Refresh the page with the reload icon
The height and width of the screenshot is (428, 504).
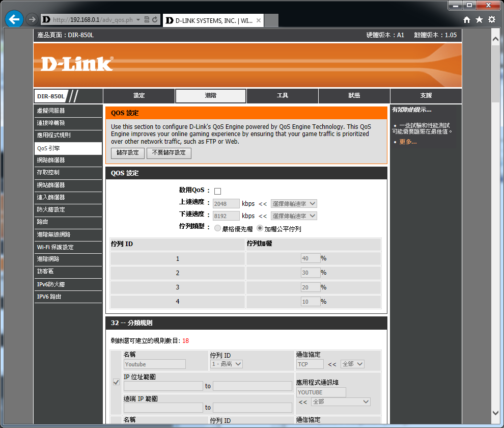click(x=154, y=20)
